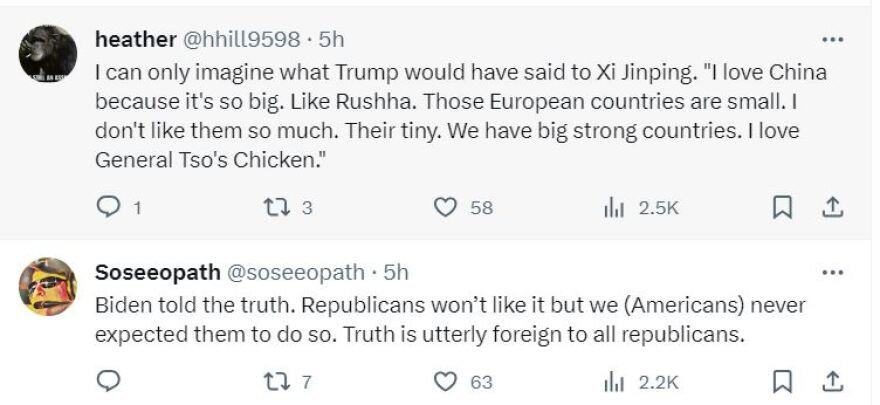Bookmark heather's tweet

coord(783,207)
